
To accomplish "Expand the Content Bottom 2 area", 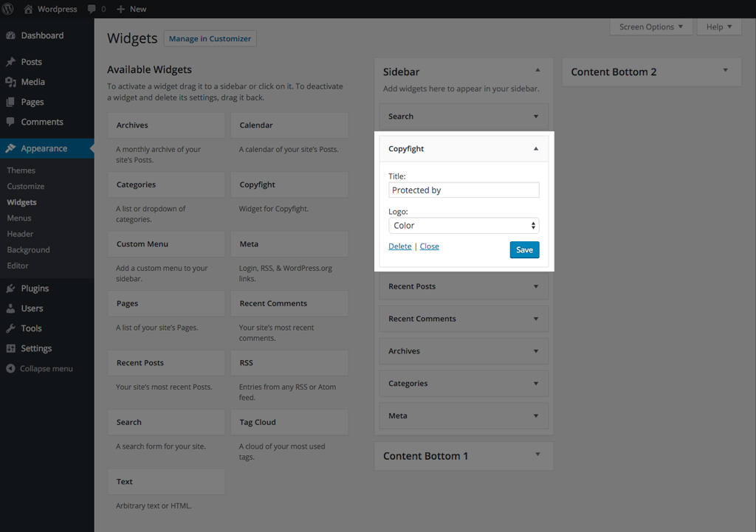I will (725, 71).
